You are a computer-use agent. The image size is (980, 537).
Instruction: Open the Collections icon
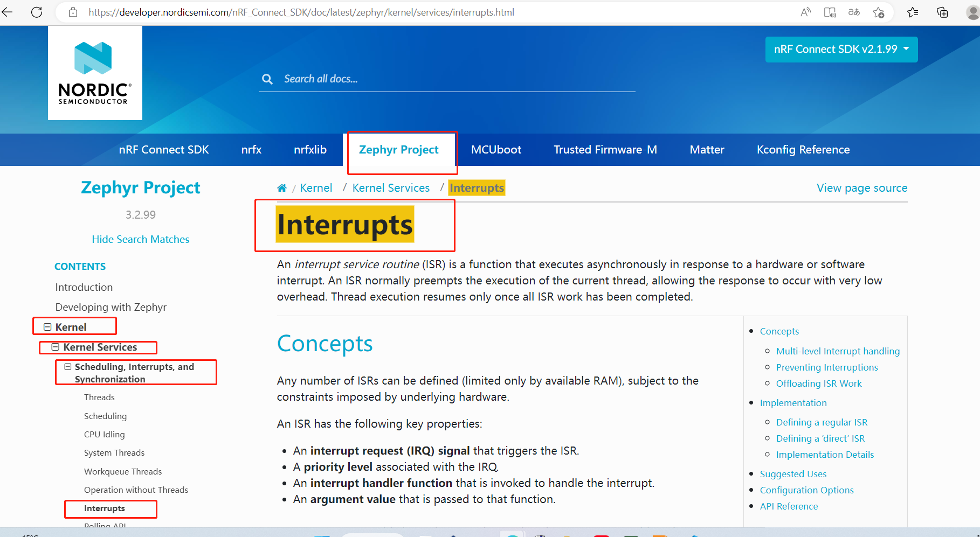(x=942, y=12)
